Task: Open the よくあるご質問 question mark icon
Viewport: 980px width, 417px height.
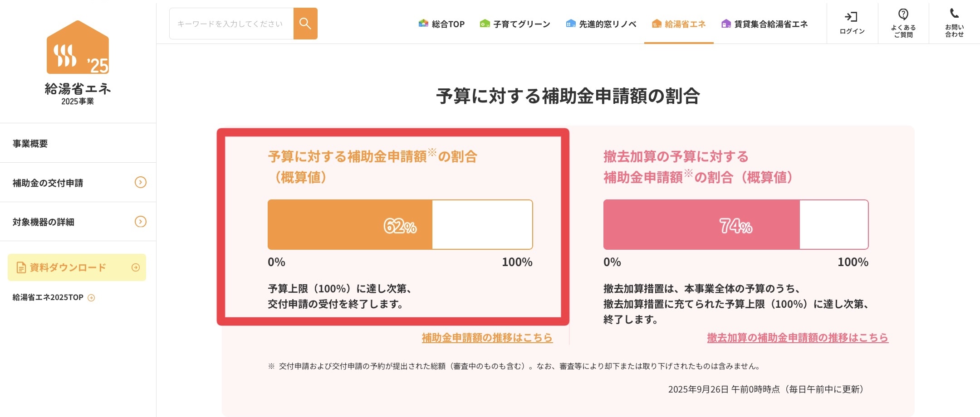Action: pos(903,15)
